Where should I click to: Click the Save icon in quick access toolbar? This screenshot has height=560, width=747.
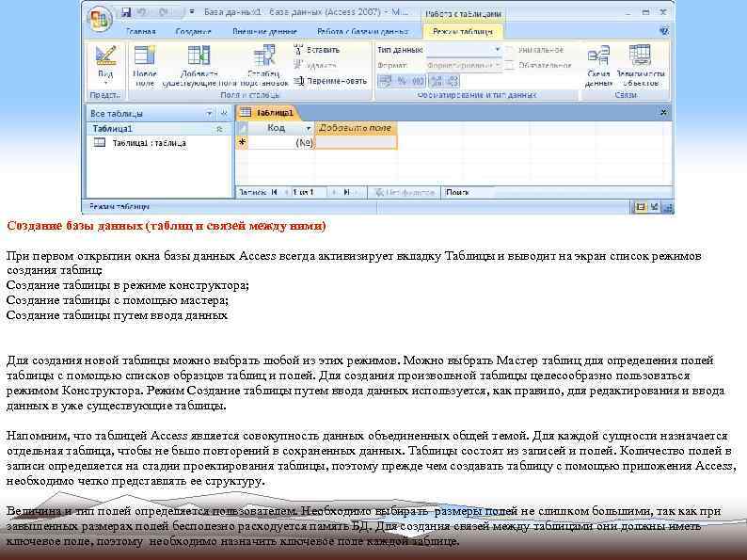(x=126, y=12)
